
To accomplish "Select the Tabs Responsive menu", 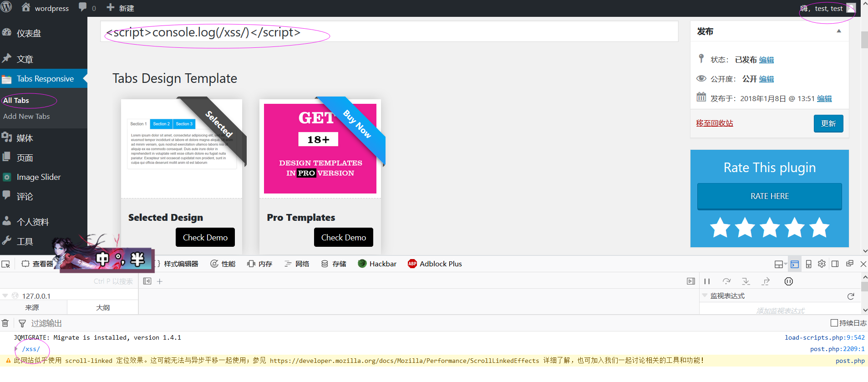I will pos(44,79).
